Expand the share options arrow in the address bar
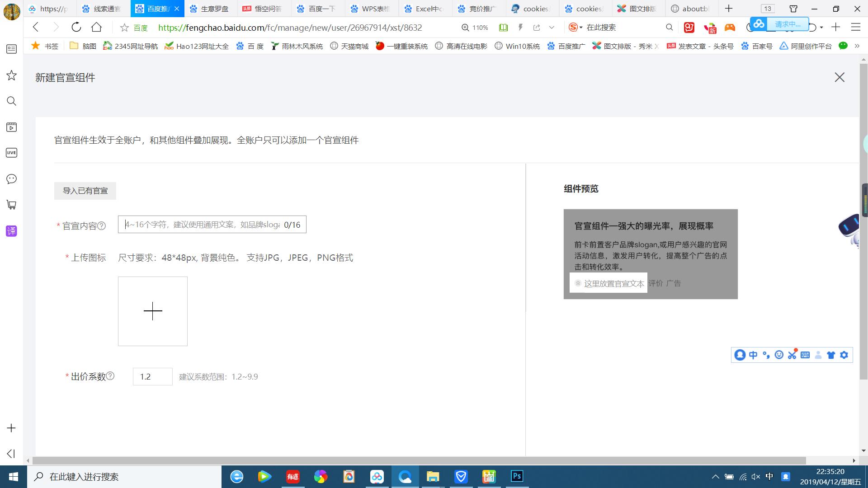The width and height of the screenshot is (868, 488). [x=552, y=28]
